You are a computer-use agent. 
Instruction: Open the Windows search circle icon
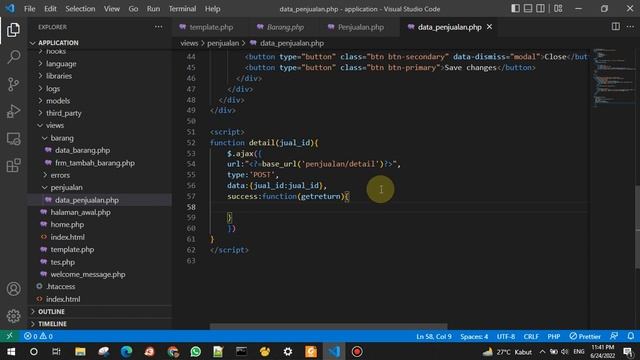point(34,351)
